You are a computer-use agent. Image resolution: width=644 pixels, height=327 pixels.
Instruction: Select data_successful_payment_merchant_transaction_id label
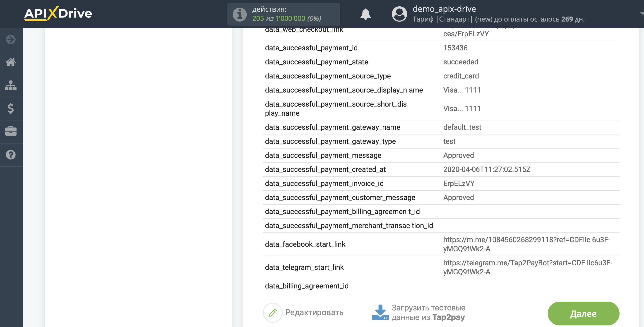tap(349, 226)
